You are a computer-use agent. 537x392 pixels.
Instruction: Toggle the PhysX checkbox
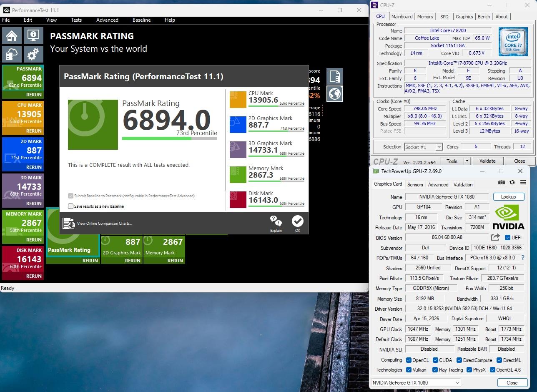[x=469, y=369]
